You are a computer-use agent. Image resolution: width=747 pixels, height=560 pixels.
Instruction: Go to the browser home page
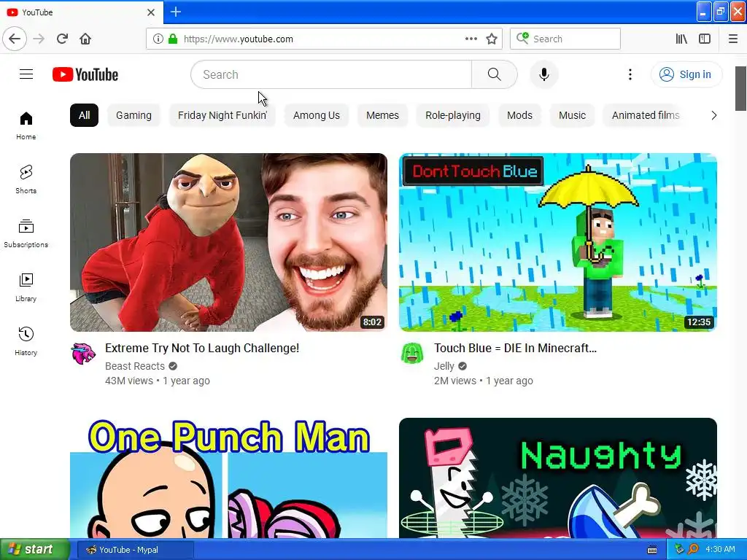click(85, 39)
